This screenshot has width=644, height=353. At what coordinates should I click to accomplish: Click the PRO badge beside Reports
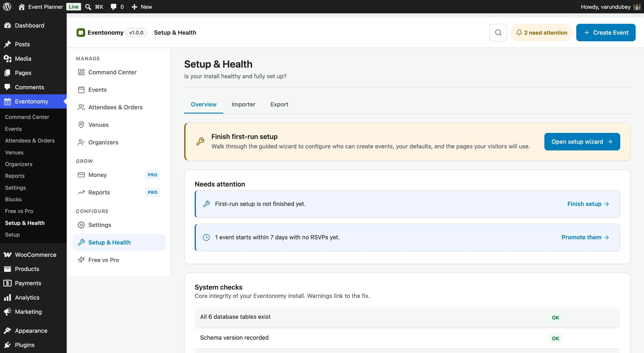[153, 192]
